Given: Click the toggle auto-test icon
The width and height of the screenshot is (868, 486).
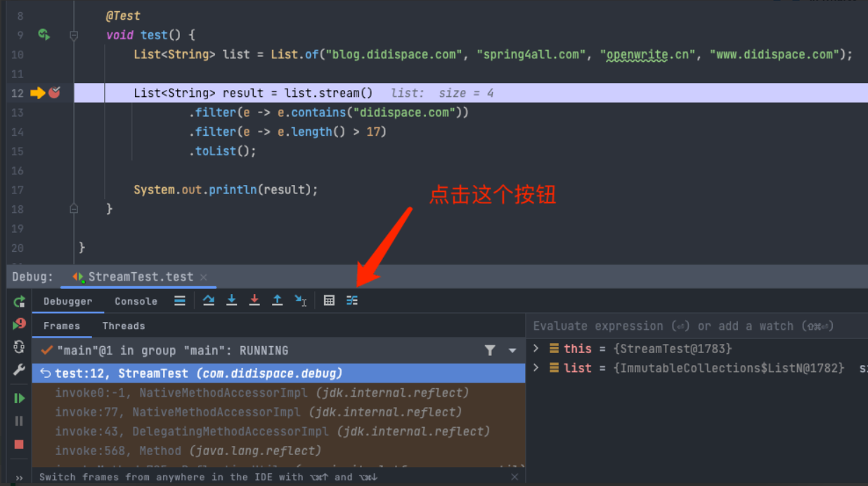Looking at the screenshot, I should tap(20, 347).
